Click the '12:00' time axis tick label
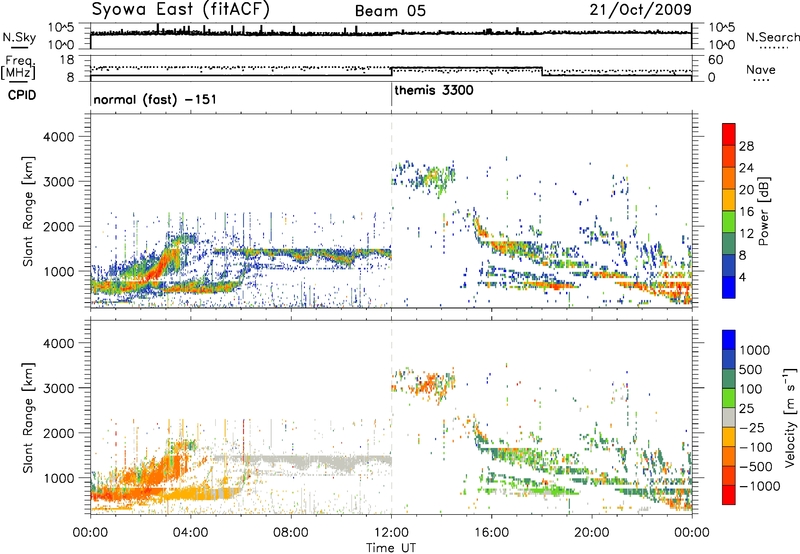Screen dimensions: 800x554 pos(391,533)
